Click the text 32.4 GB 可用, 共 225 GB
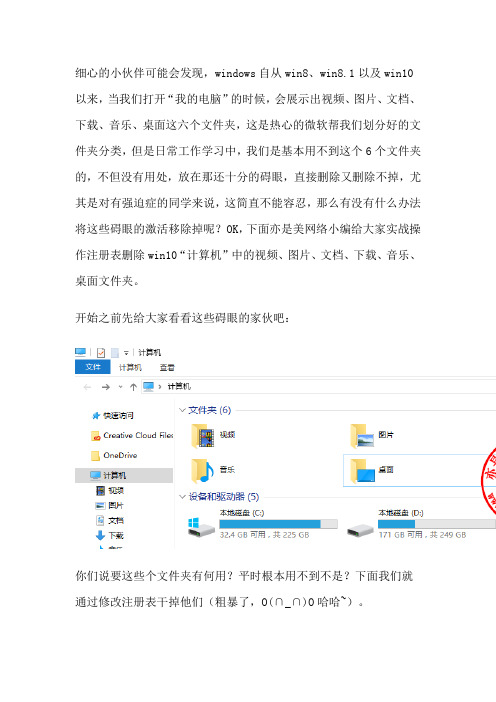The image size is (496, 702). coord(264,535)
